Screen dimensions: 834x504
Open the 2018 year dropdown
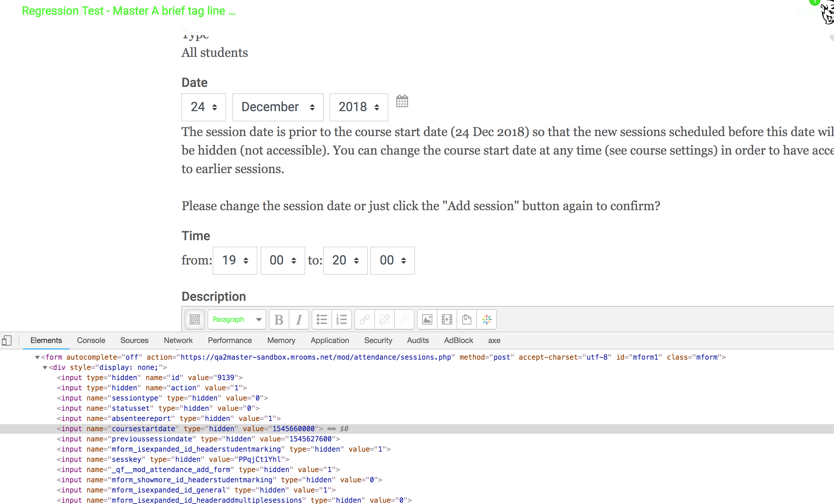point(358,107)
